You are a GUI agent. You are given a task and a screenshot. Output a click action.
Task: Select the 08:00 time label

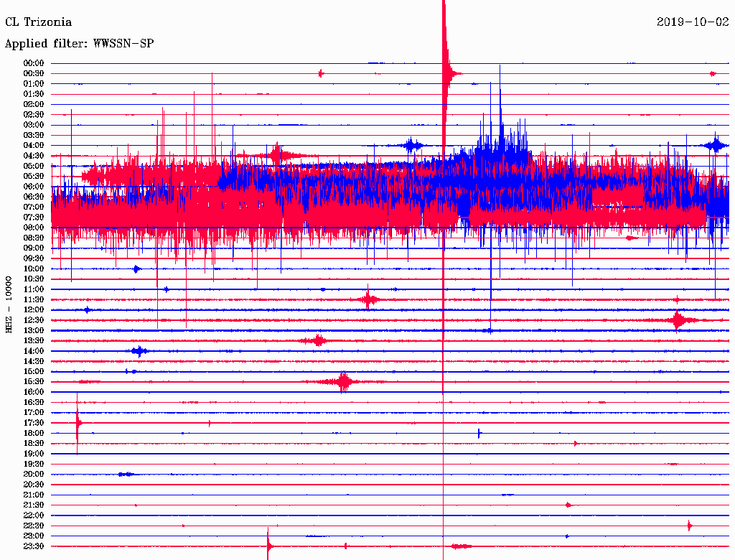pos(34,228)
